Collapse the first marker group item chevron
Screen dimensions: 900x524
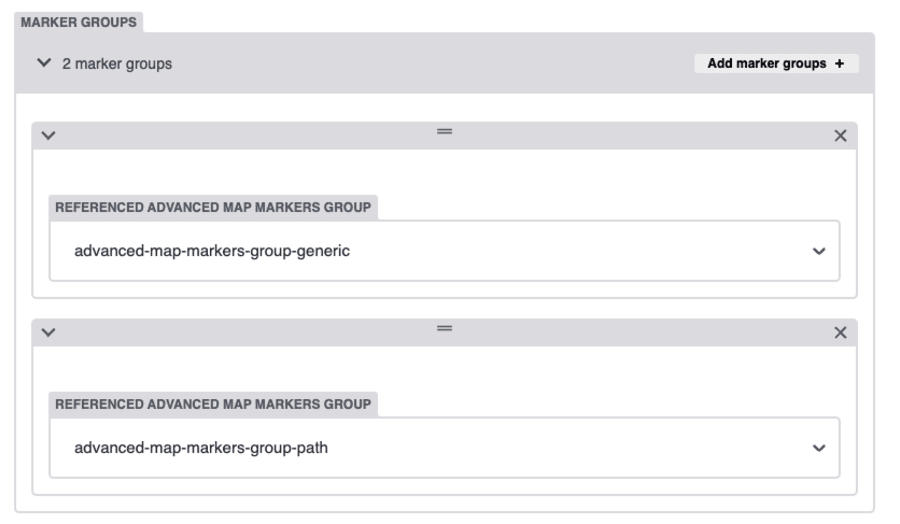[x=48, y=135]
